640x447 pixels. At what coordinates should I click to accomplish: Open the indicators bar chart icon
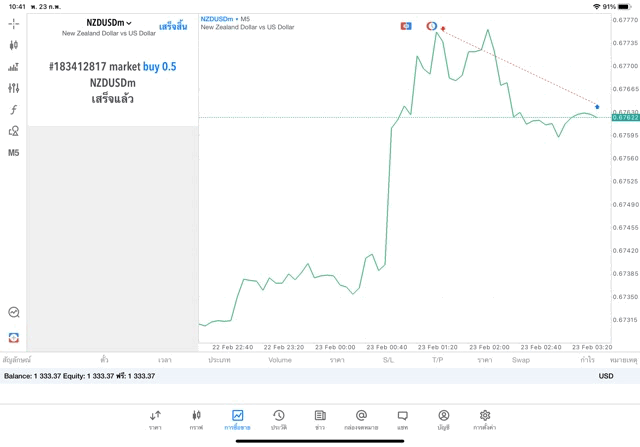tap(13, 67)
